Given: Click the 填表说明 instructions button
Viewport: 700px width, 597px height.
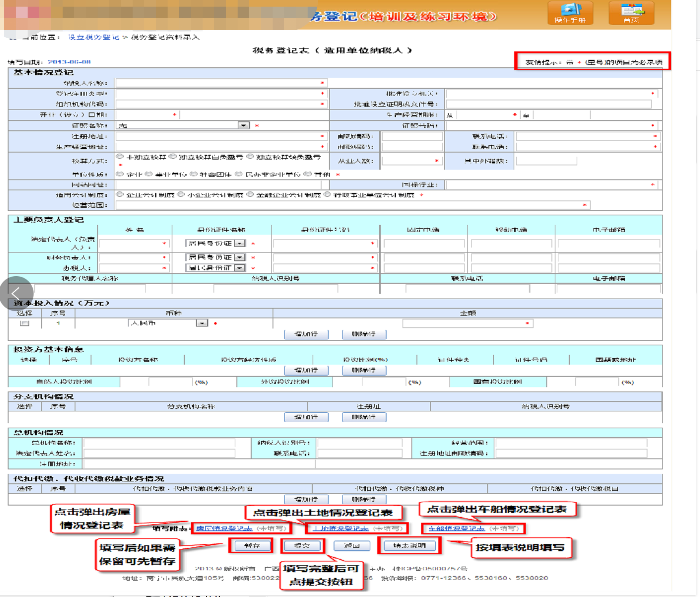Looking at the screenshot, I should (409, 546).
